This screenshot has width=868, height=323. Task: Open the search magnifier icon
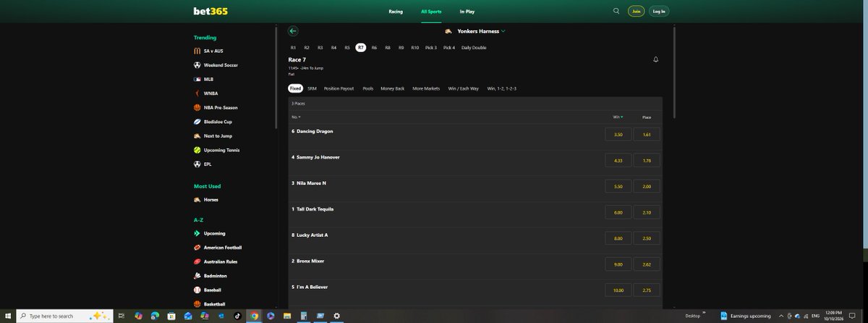coord(616,11)
